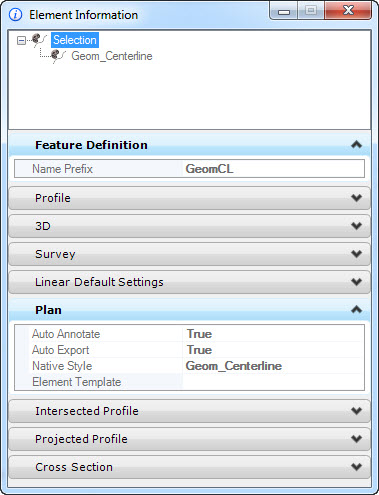This screenshot has height=495, width=379.
Task: Click the Auto Annotate property label
Action: click(66, 334)
